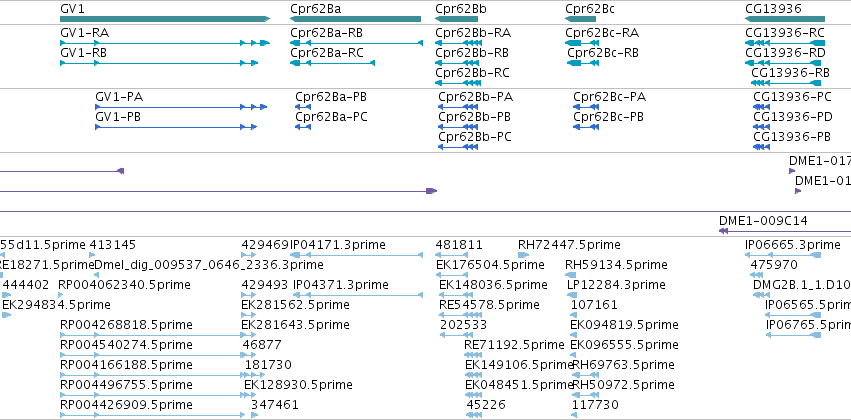Click the EK281643.5prime feature label
Screen dimensions: 851x420
tap(295, 324)
